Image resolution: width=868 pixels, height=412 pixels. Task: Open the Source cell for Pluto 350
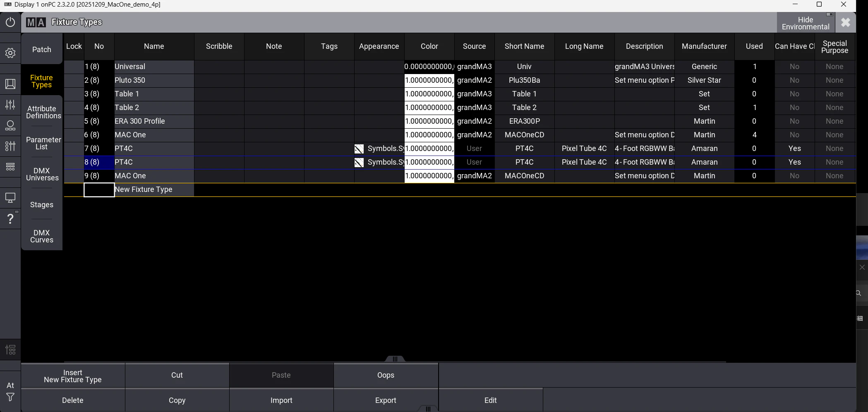(x=474, y=80)
